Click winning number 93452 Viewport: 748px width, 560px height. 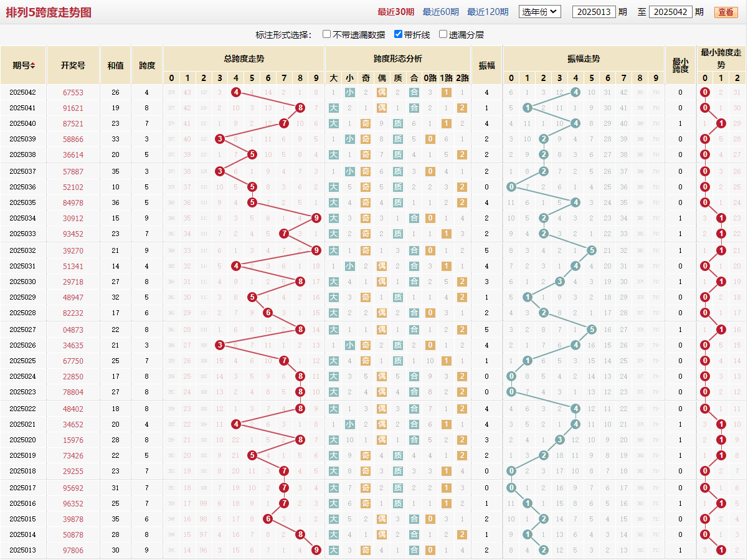[x=73, y=234]
